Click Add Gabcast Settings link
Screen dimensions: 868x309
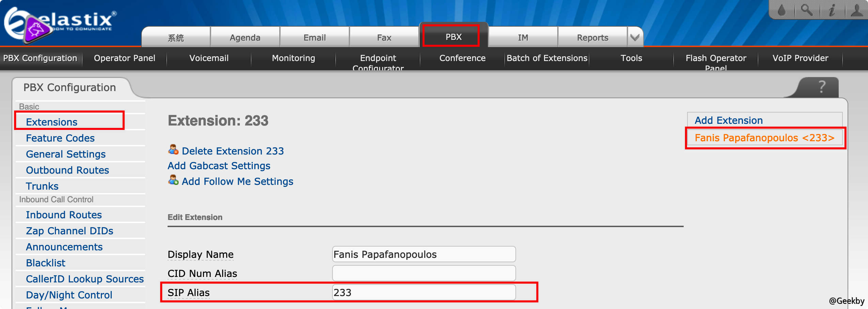pyautogui.click(x=219, y=166)
